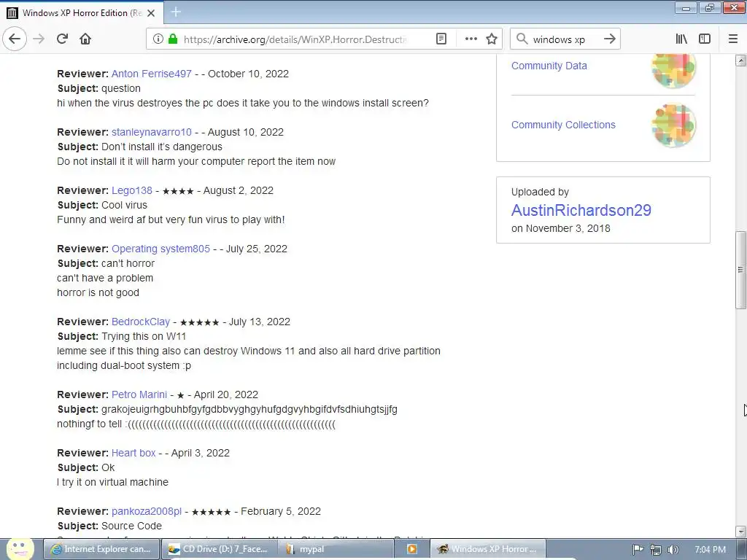Open the browser home page
This screenshot has width=747, height=560.
(x=85, y=39)
